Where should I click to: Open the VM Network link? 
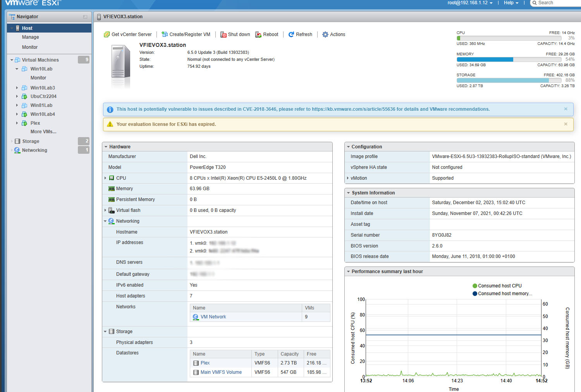coord(213,317)
